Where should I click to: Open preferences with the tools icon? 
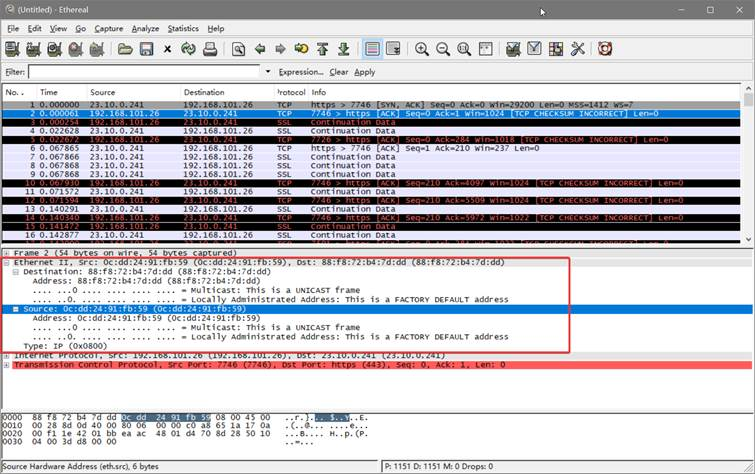click(x=577, y=49)
